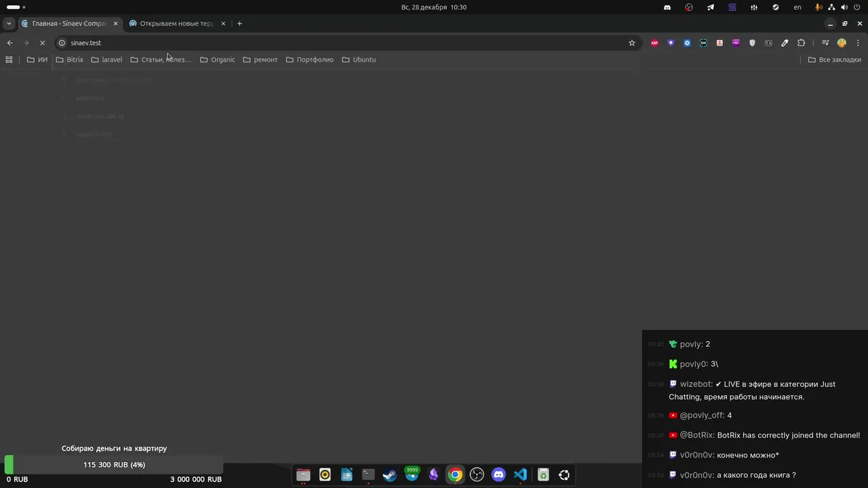Open Discord from the dock
Image resolution: width=868 pixels, height=488 pixels.
click(x=498, y=475)
